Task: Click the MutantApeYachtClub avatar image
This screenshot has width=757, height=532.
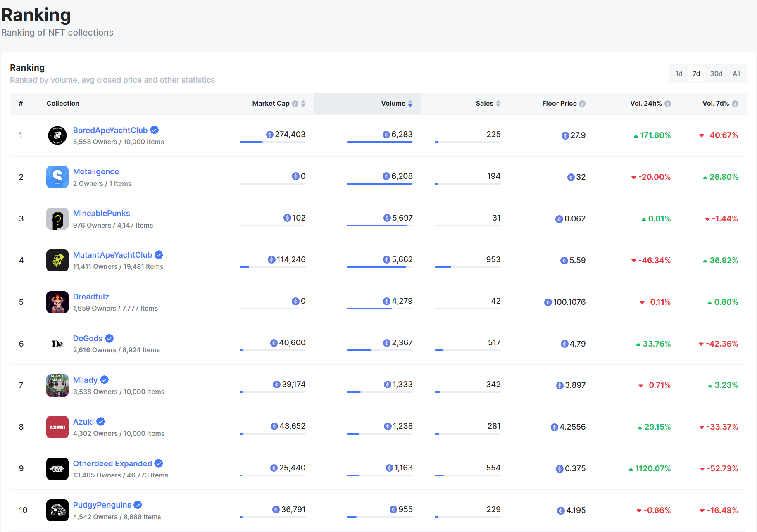Action: [x=57, y=260]
